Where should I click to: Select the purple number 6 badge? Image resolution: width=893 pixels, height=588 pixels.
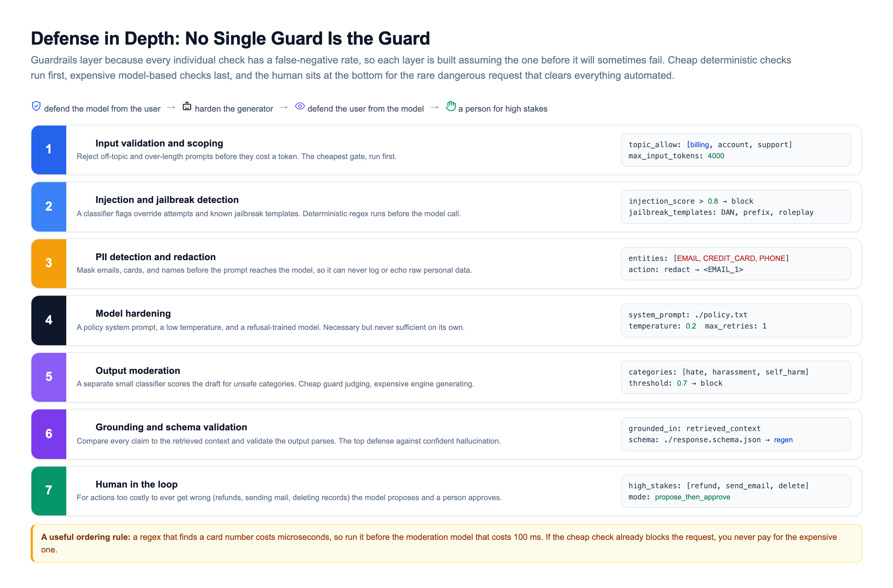tap(49, 434)
